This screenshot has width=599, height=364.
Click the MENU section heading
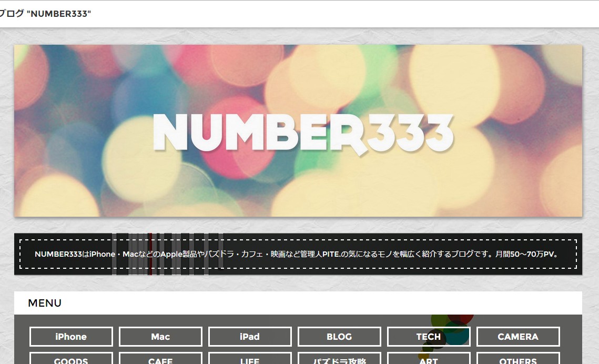(45, 303)
